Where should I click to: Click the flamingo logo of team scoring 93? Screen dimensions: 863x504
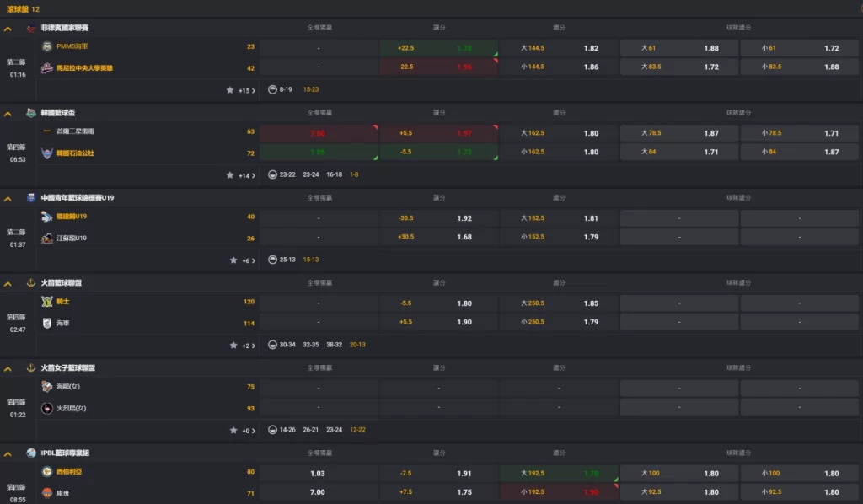47,408
